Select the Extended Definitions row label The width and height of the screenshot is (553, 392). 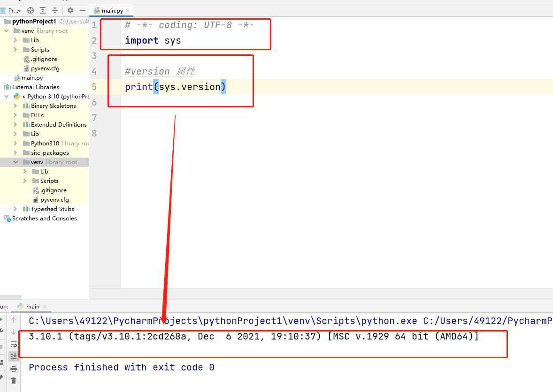59,125
